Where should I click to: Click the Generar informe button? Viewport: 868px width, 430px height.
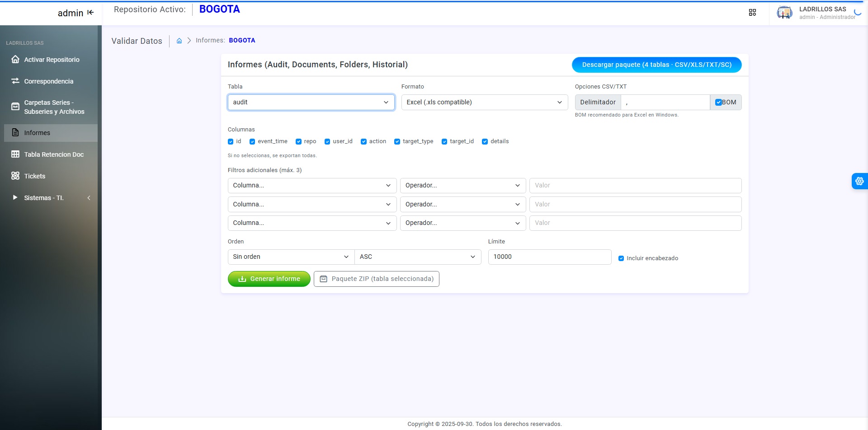tap(269, 279)
